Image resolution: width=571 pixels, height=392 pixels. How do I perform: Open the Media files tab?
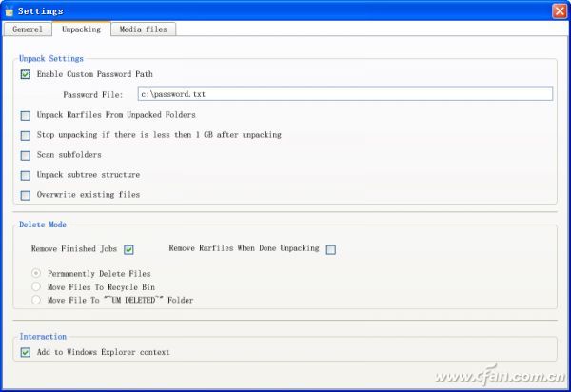(143, 29)
